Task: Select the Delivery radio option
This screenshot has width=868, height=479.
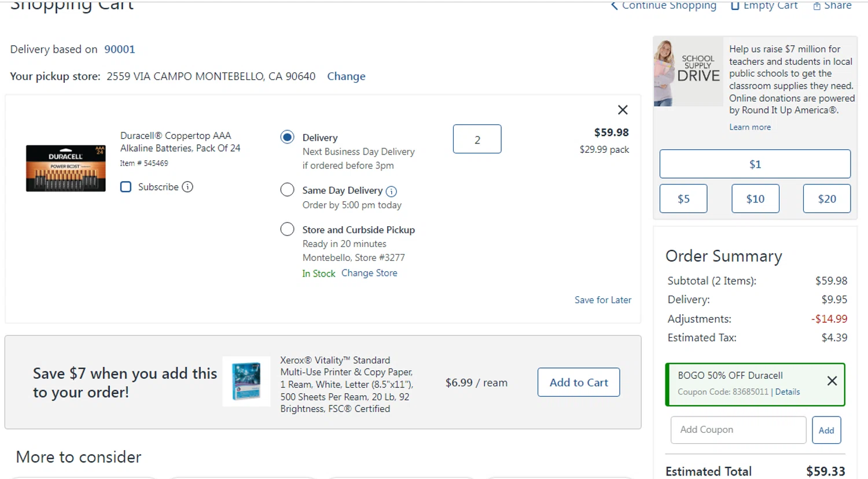Action: (287, 137)
